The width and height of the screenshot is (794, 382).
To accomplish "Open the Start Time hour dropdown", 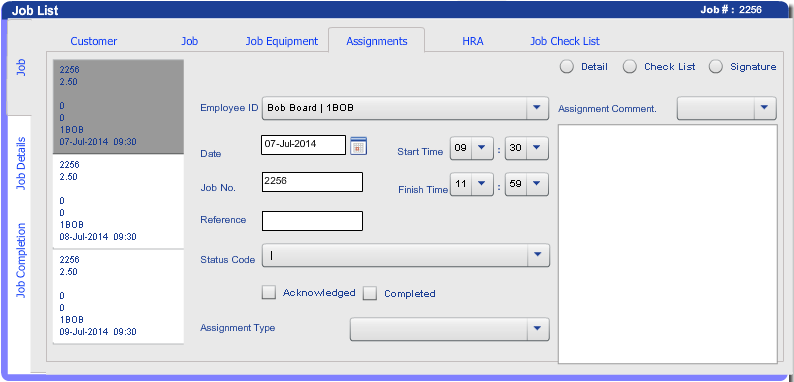I will 482,148.
